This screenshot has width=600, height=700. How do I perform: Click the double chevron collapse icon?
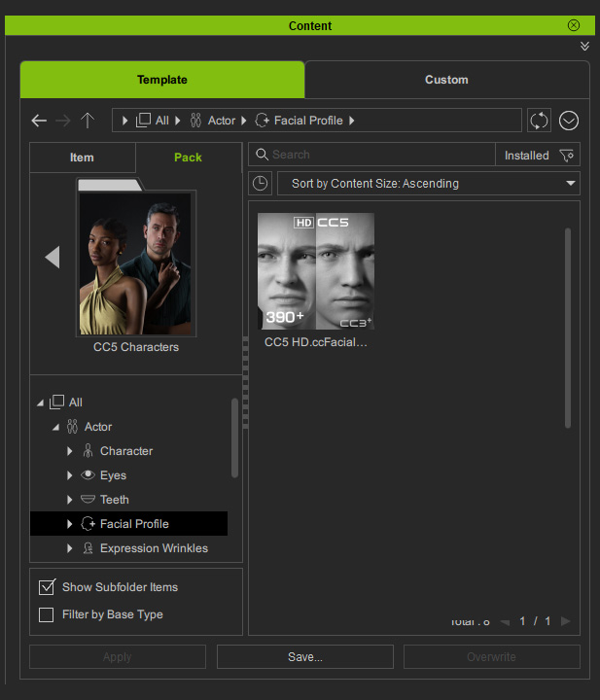click(x=584, y=46)
